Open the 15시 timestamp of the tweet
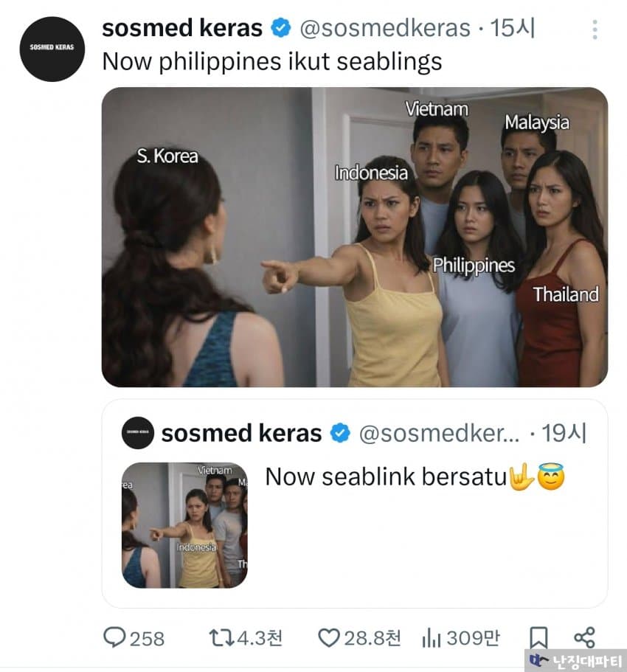Image resolution: width=627 pixels, height=672 pixels. (513, 29)
